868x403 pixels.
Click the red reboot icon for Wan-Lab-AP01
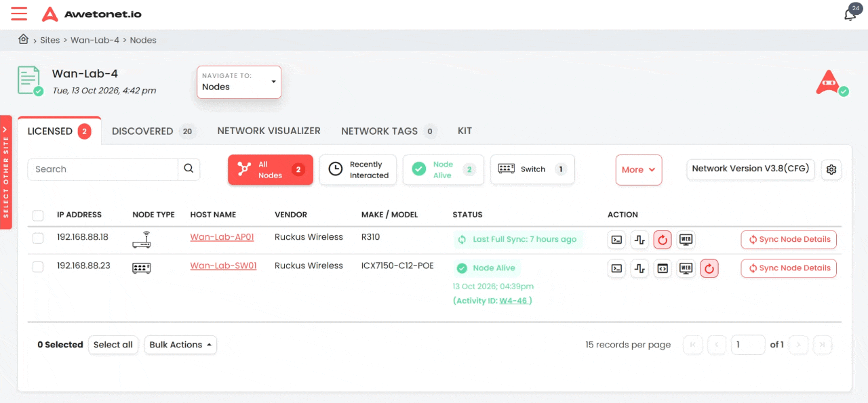(x=663, y=239)
